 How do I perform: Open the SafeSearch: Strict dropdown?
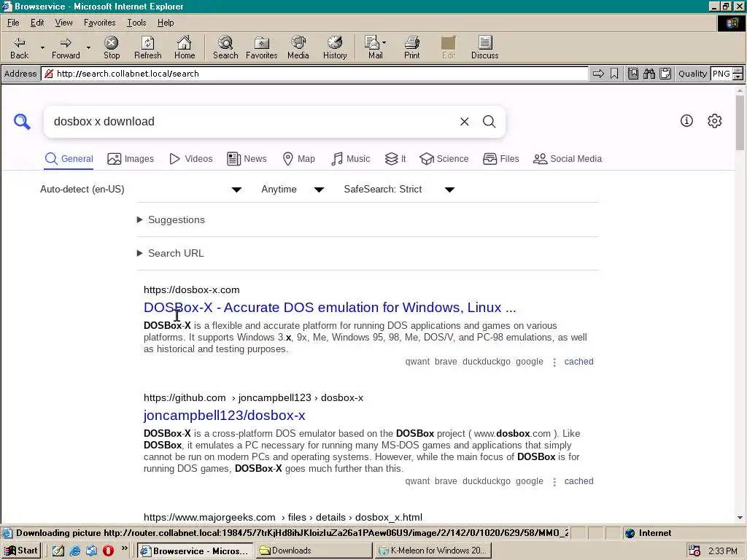pos(399,190)
